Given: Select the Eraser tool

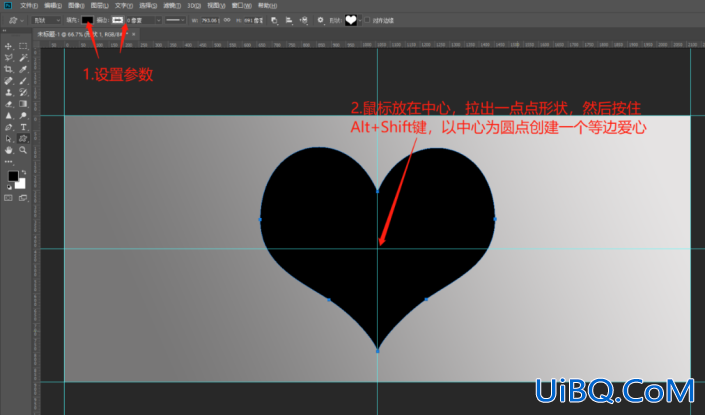Looking at the screenshot, I should [8, 104].
